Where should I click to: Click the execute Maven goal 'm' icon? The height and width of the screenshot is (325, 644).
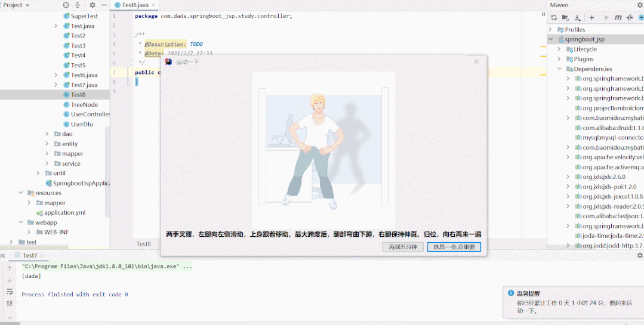click(618, 17)
